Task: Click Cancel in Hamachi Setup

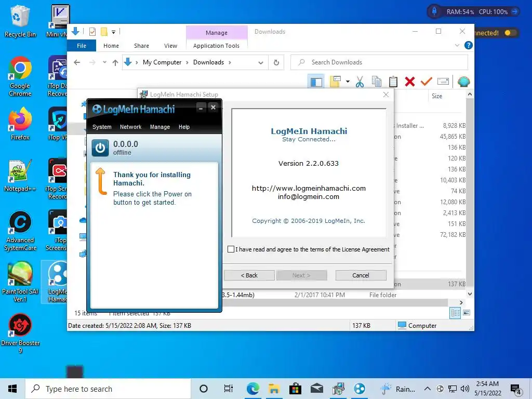Action: [x=361, y=275]
